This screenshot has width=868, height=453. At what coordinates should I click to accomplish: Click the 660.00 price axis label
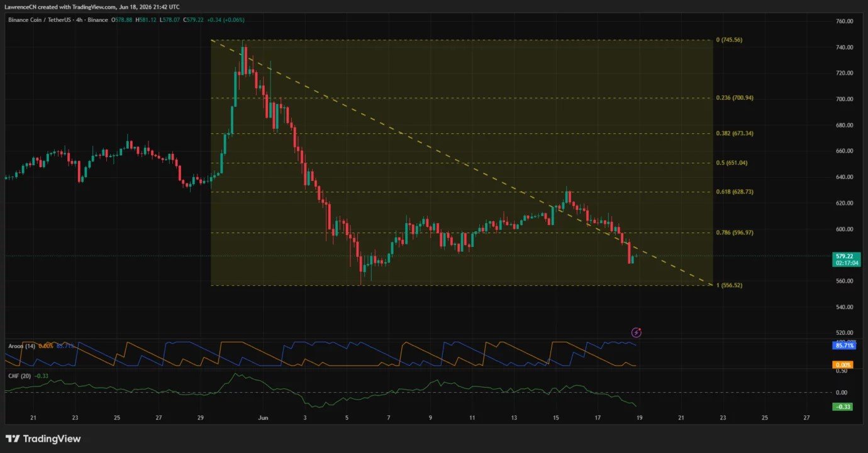pos(843,151)
